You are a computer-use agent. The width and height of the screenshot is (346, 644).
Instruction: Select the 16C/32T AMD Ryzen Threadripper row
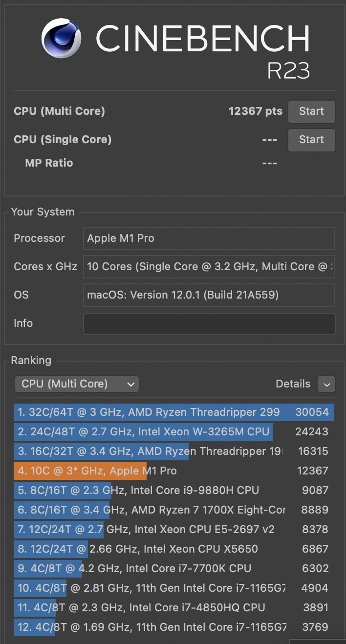pyautogui.click(x=174, y=451)
